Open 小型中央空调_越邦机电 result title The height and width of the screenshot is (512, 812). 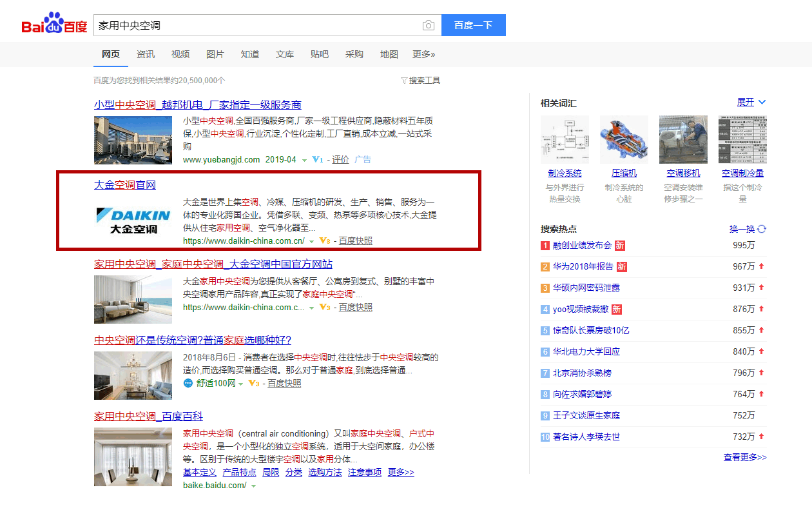(198, 104)
